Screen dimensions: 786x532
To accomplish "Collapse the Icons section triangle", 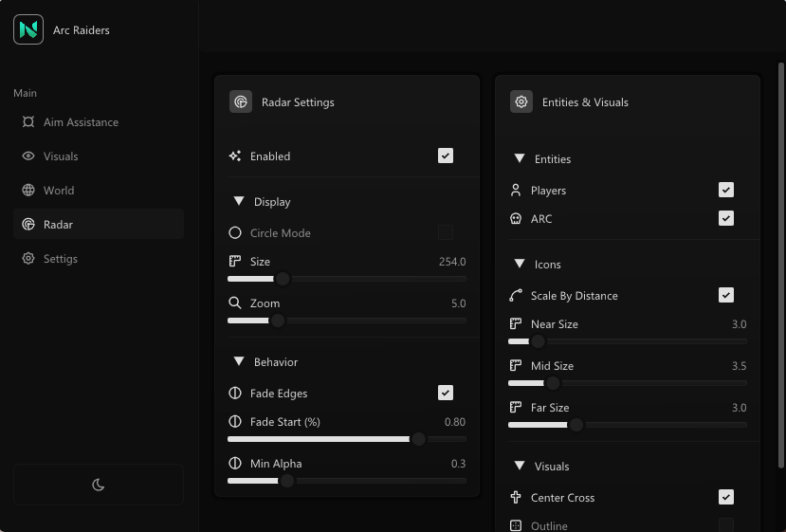I will click(x=520, y=264).
